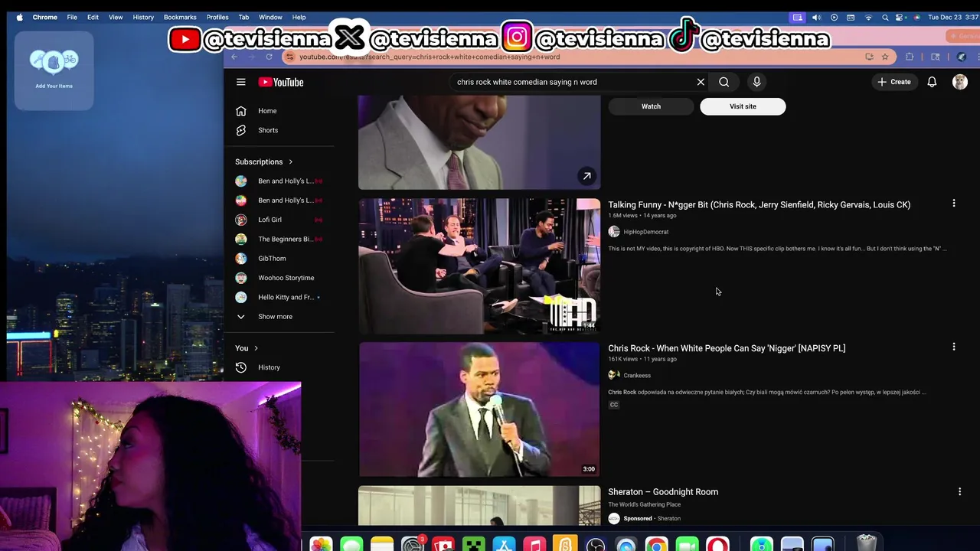
Task: Click the Watch button on the ad
Action: [651, 106]
